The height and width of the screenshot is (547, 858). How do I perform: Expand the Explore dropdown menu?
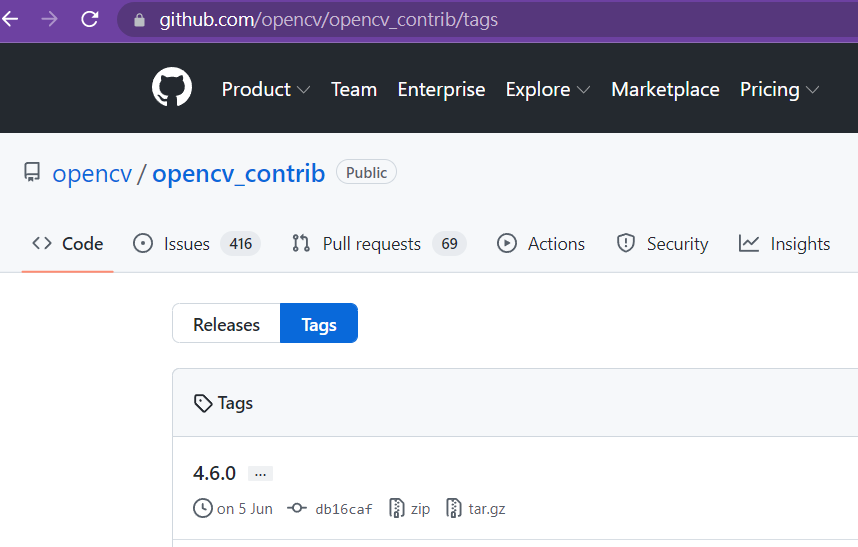pos(548,89)
